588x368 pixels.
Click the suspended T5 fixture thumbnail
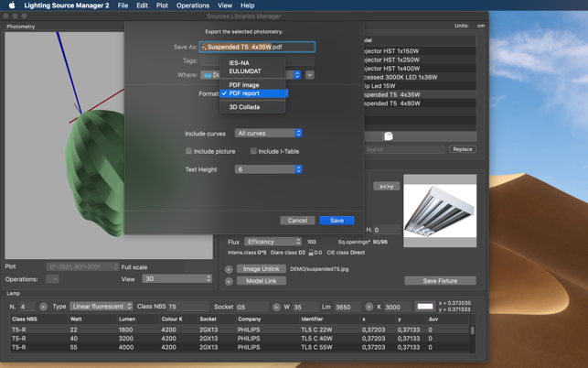pos(440,211)
